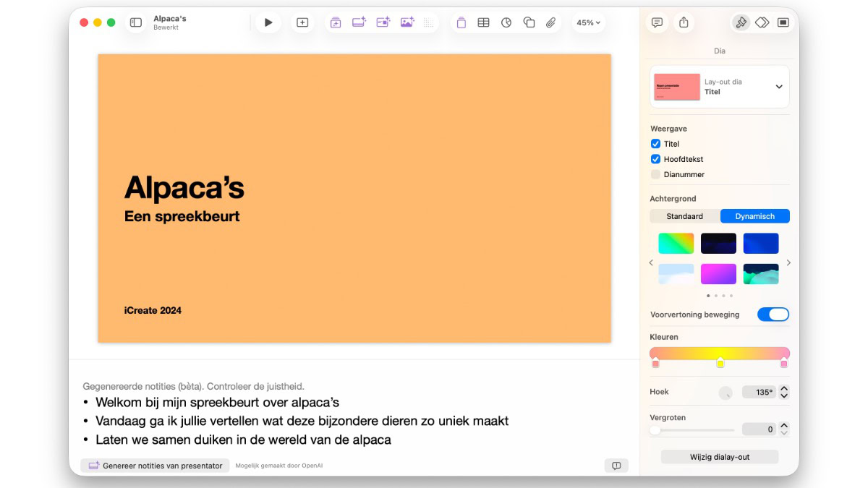Open the shapes menu
The image size is (868, 488).
pyautogui.click(x=529, y=22)
